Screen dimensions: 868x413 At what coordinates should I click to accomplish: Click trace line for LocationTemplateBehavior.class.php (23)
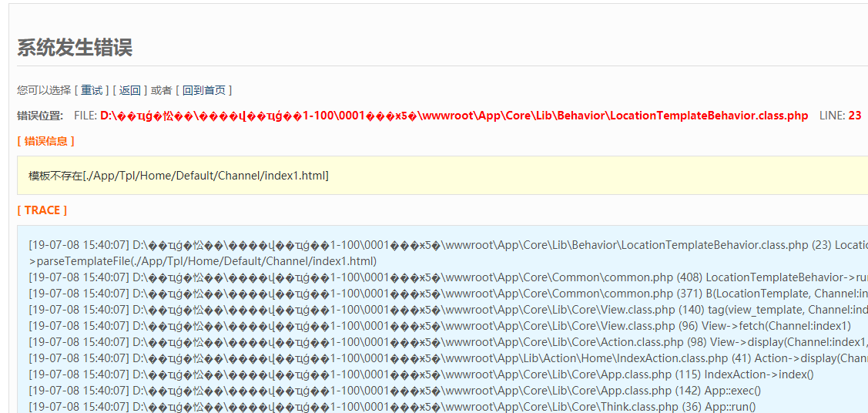click(x=447, y=245)
